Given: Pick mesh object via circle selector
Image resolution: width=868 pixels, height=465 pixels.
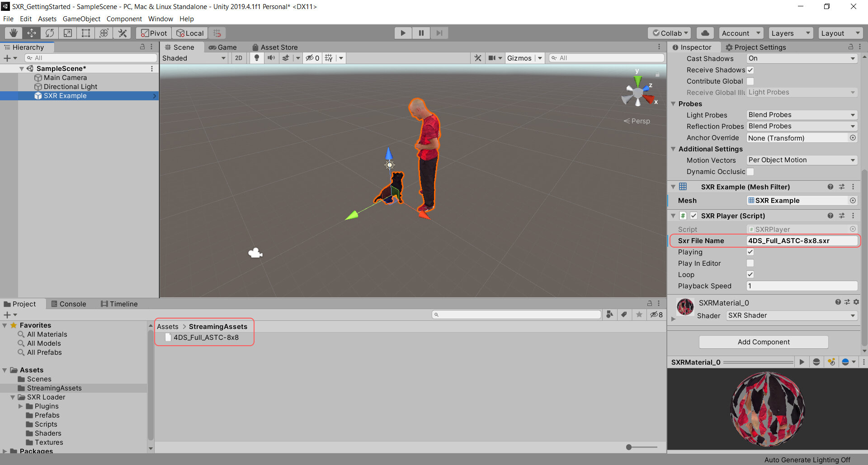Looking at the screenshot, I should click(x=853, y=200).
